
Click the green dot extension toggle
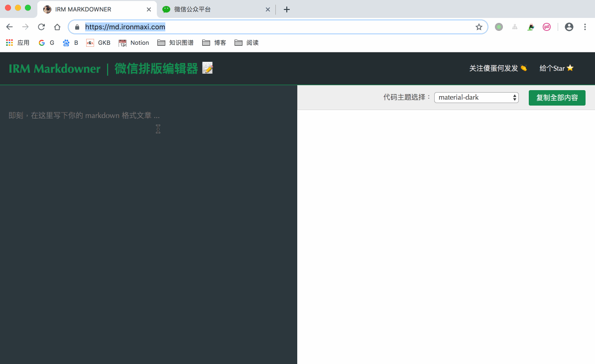(498, 27)
